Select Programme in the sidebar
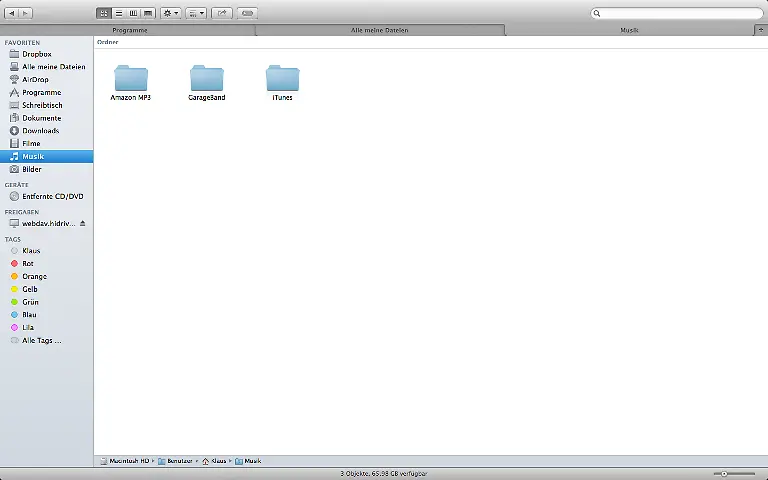 [47, 92]
